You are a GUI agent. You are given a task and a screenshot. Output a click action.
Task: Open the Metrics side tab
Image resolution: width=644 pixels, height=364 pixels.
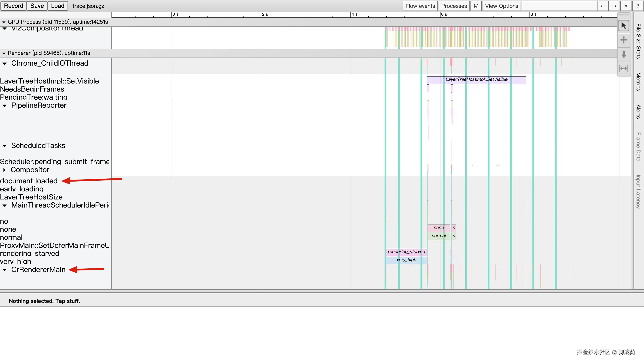(638, 82)
